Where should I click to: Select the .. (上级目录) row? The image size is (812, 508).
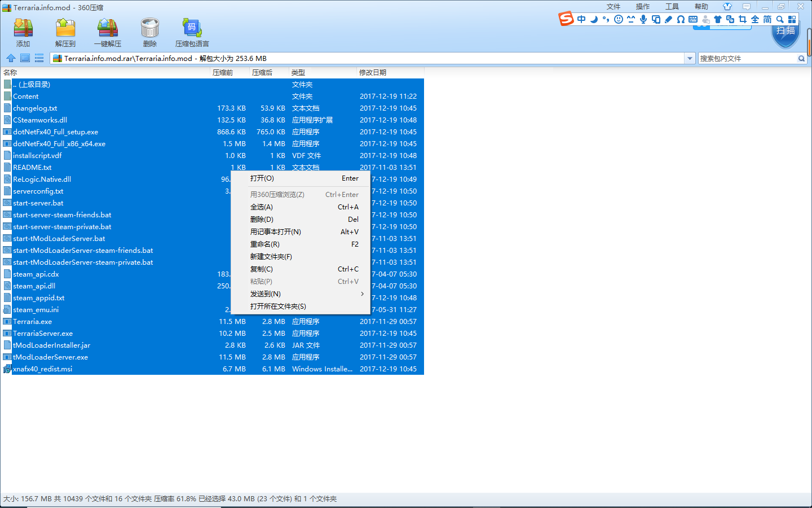tap(213, 85)
